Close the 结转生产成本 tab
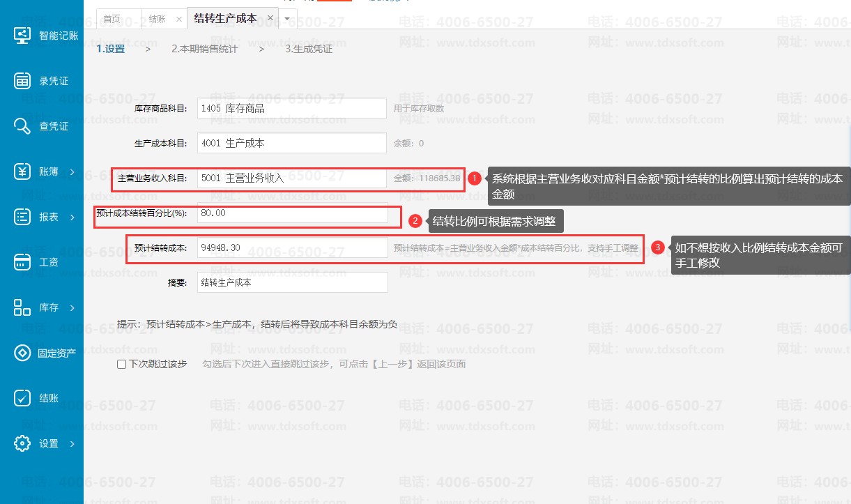The height and width of the screenshot is (504, 851). point(270,18)
